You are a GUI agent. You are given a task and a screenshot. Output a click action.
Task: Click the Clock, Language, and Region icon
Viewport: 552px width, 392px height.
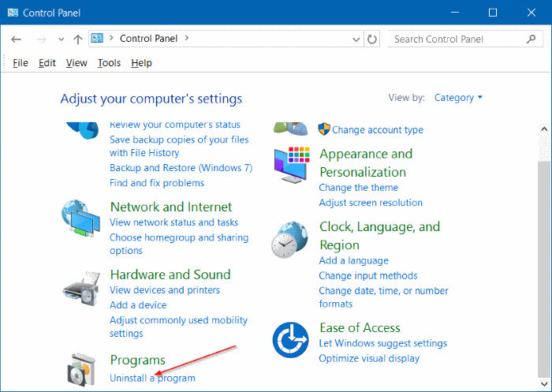[x=291, y=241]
